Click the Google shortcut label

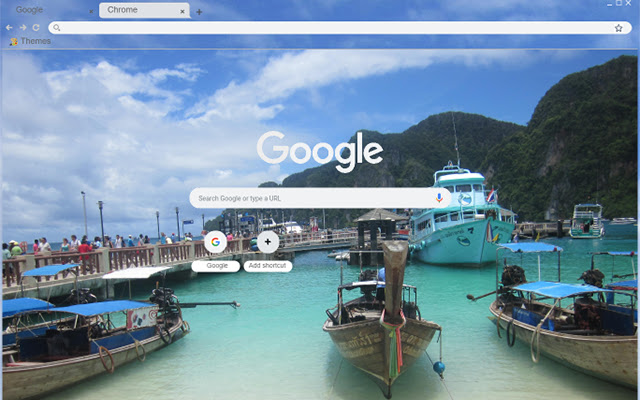pyautogui.click(x=216, y=266)
